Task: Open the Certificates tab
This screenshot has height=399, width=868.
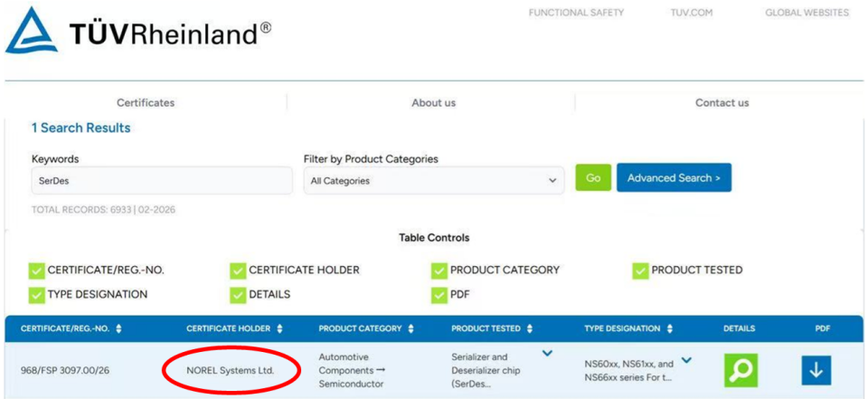Action: (x=146, y=103)
